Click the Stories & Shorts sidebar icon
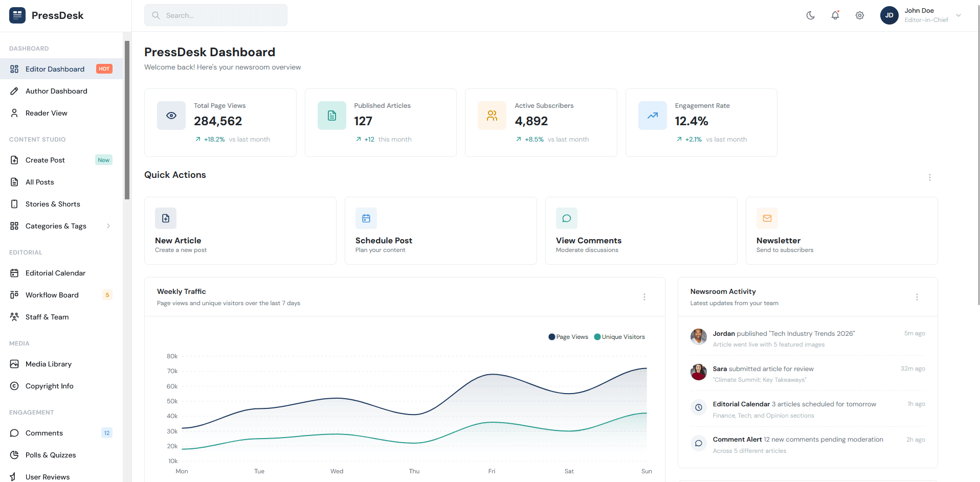This screenshot has height=482, width=980. click(14, 204)
